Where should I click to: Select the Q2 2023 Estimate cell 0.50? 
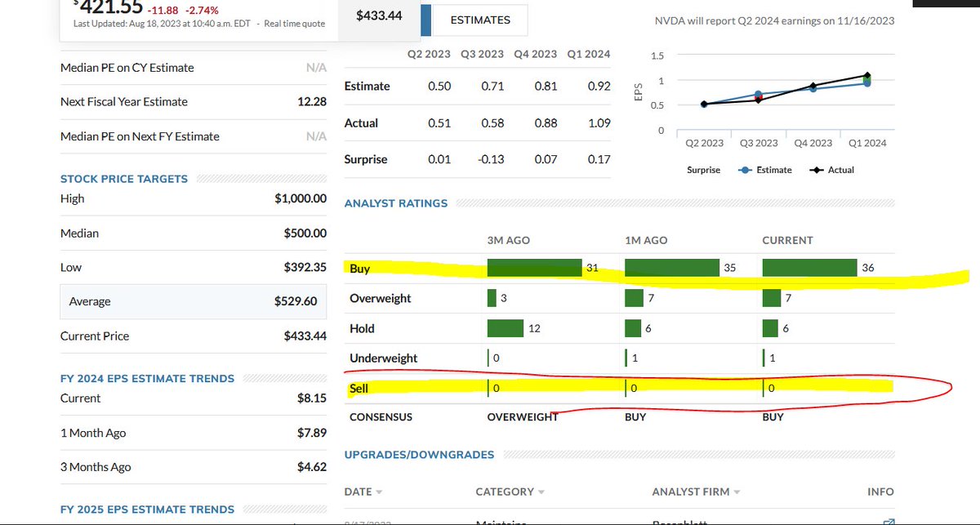coord(439,86)
